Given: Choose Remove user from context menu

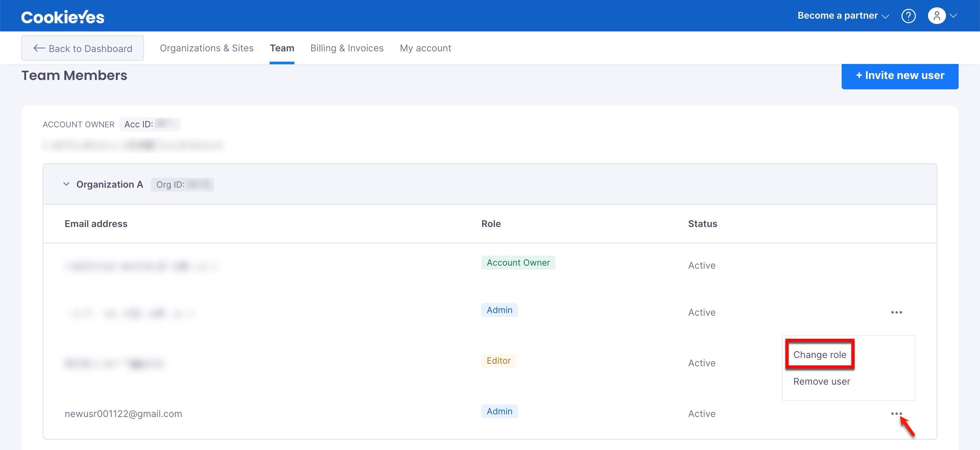Looking at the screenshot, I should click(x=821, y=381).
